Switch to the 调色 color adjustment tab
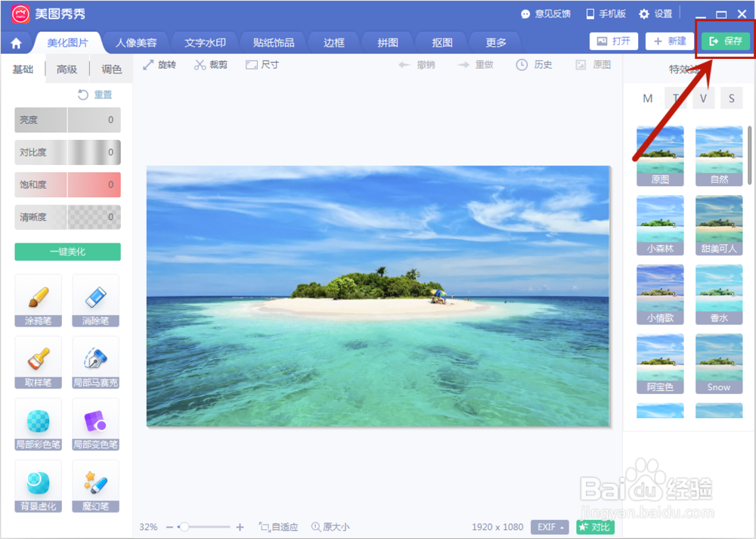The height and width of the screenshot is (539, 756). coord(111,68)
